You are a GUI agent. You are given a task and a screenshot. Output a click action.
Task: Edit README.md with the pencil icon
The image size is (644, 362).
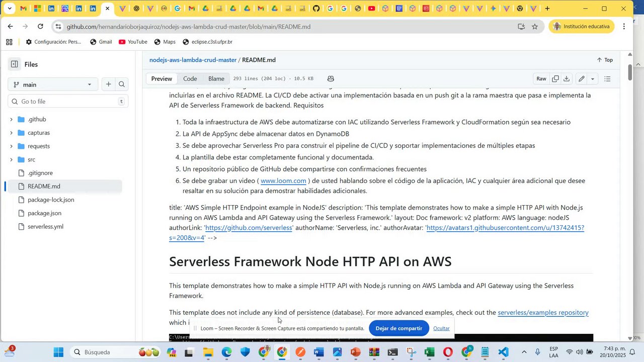click(582, 79)
